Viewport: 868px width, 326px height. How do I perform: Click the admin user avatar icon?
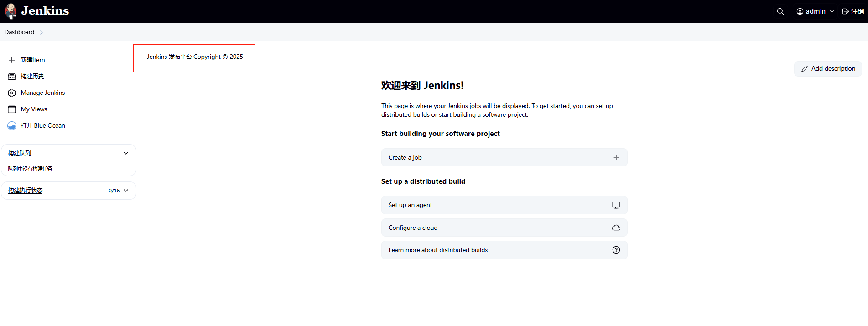(800, 11)
